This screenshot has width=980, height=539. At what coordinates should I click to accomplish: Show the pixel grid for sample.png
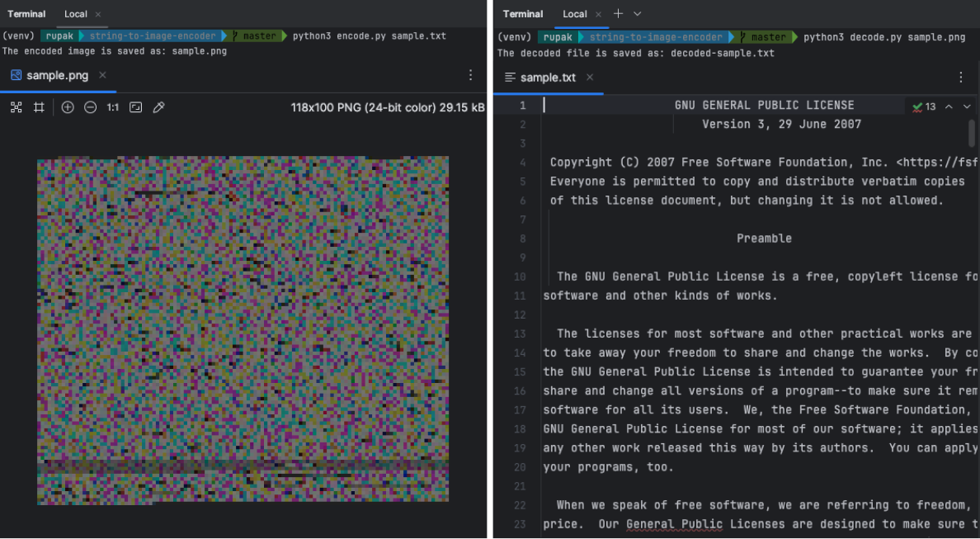coord(38,106)
